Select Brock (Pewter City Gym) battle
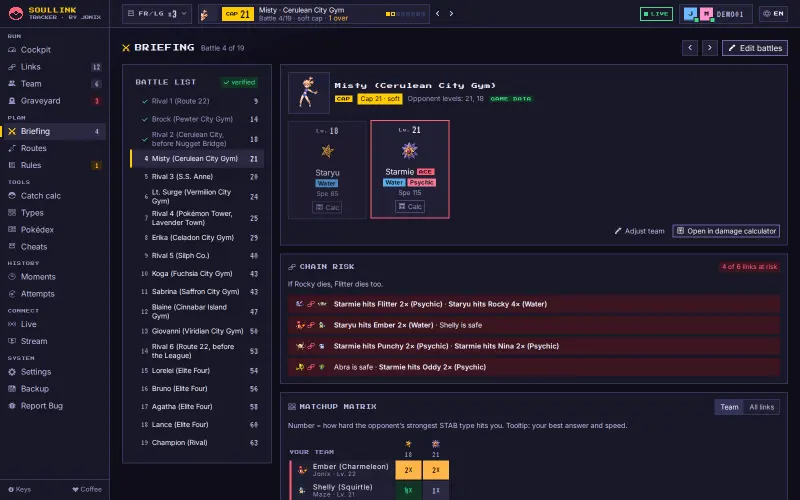 tap(197, 119)
